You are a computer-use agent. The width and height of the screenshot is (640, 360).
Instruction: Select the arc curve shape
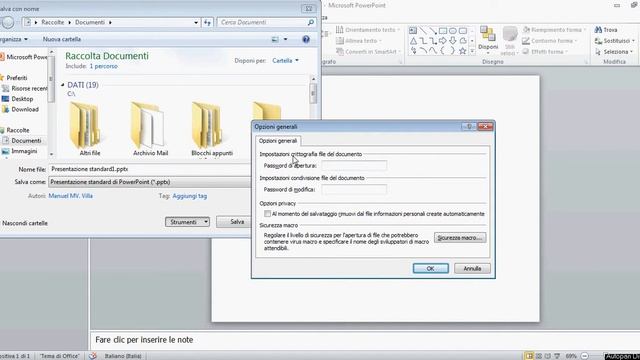(x=423, y=51)
